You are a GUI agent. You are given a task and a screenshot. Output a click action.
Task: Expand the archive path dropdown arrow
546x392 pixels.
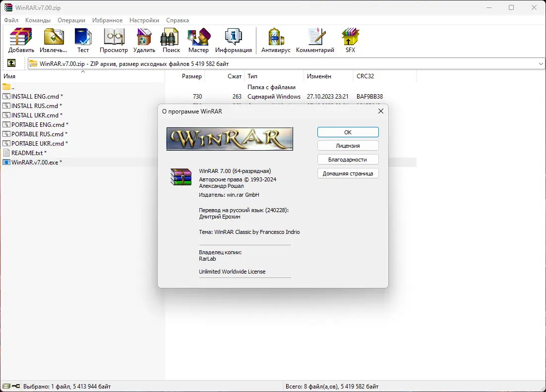pyautogui.click(x=541, y=63)
